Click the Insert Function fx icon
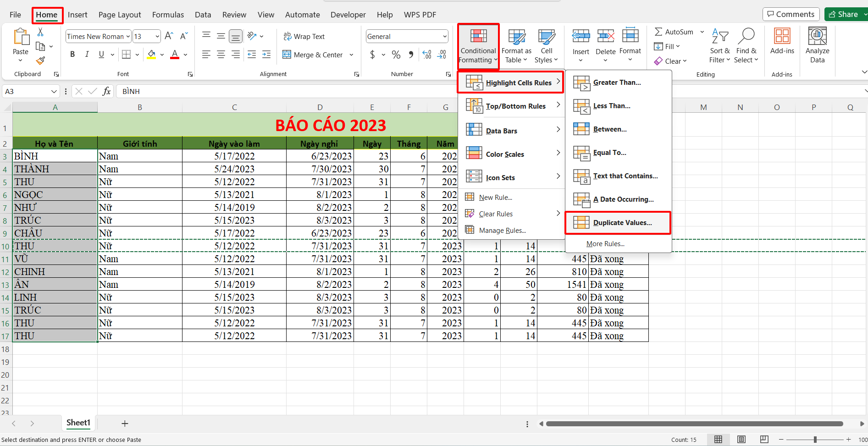The height and width of the screenshot is (446, 868). (x=106, y=91)
